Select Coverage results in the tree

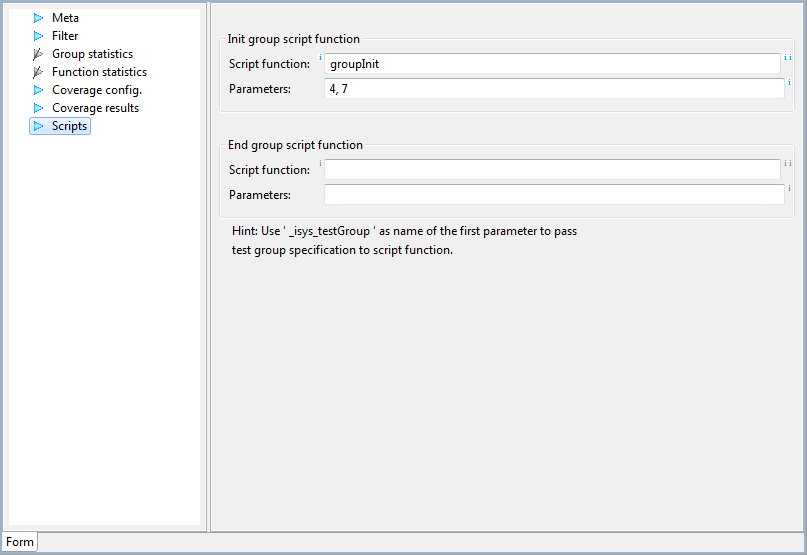(x=95, y=108)
